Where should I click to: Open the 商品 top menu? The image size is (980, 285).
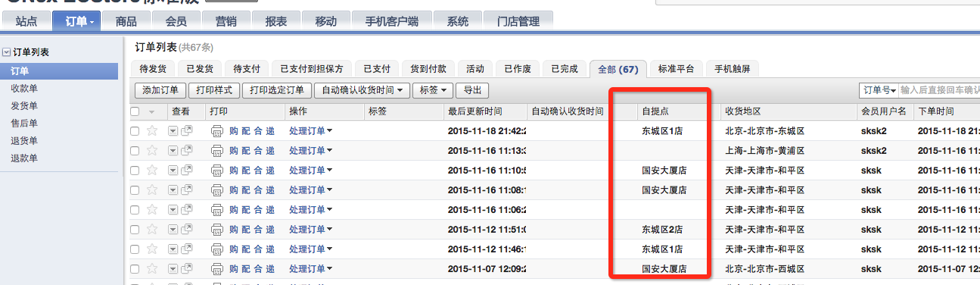(126, 21)
